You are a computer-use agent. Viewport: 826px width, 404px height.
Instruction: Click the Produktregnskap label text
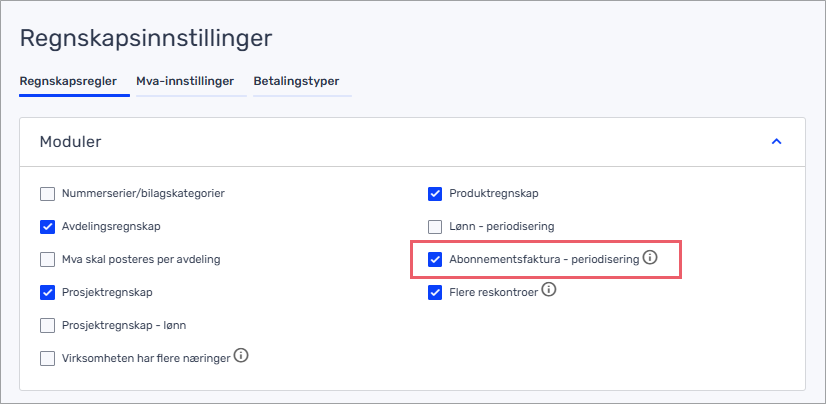coord(494,193)
